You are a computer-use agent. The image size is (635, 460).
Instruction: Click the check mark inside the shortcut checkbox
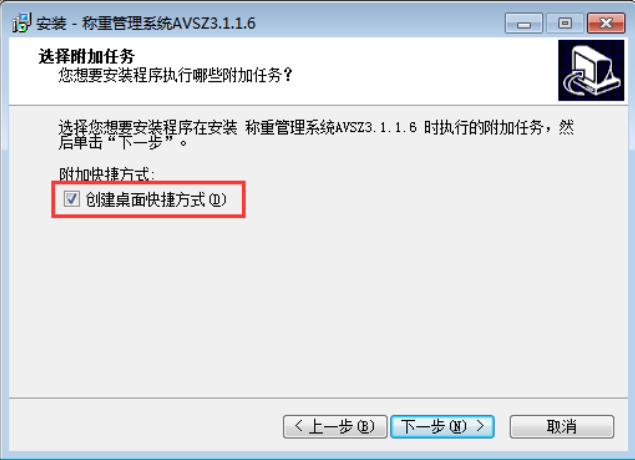72,199
